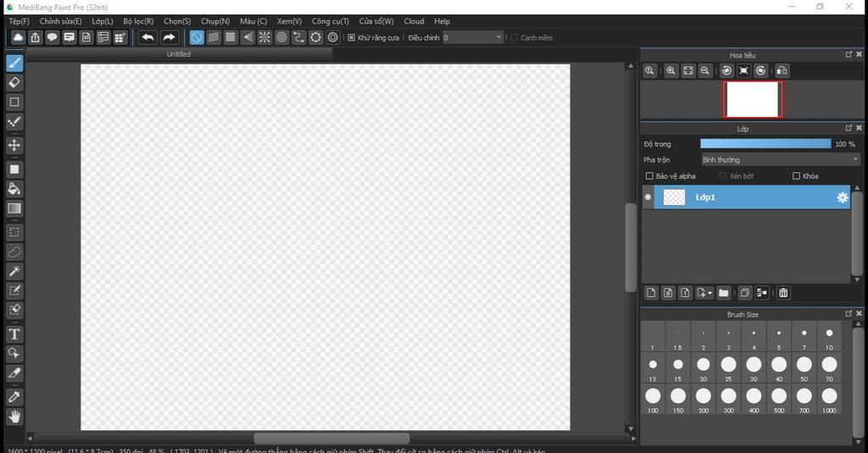The image size is (868, 453).
Task: Enable Bảo vệ alpha checkbox
Action: click(x=649, y=176)
